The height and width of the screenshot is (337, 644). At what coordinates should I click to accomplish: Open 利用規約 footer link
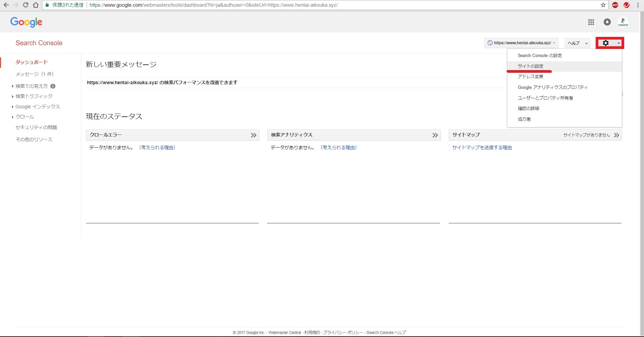tap(312, 333)
